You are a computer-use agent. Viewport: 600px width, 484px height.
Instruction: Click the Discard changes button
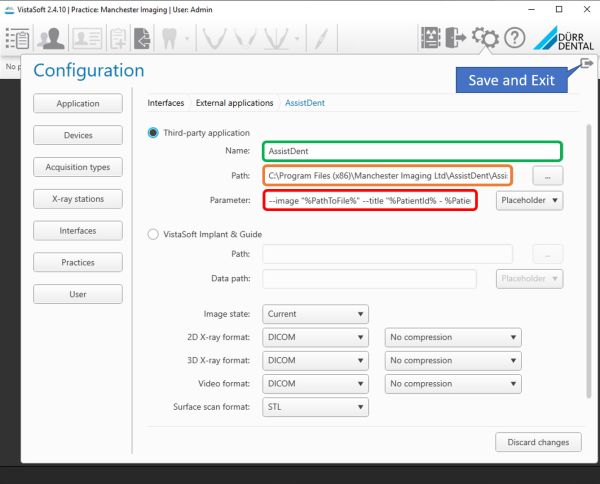click(537, 441)
